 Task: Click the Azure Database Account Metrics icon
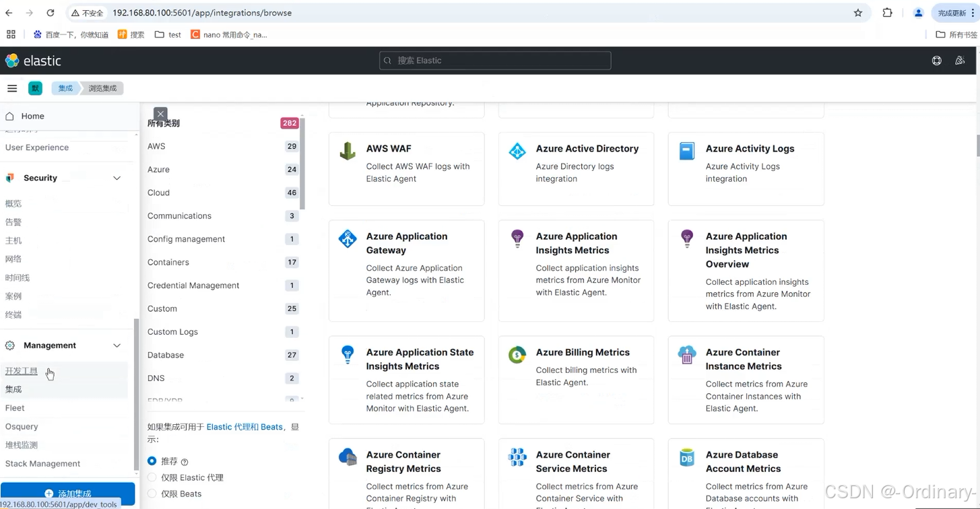(x=687, y=456)
